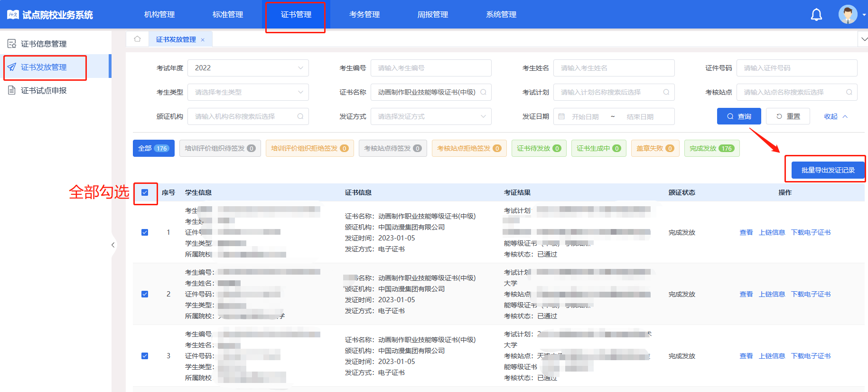Click the calendar icon in 发证日期 field

(x=561, y=116)
